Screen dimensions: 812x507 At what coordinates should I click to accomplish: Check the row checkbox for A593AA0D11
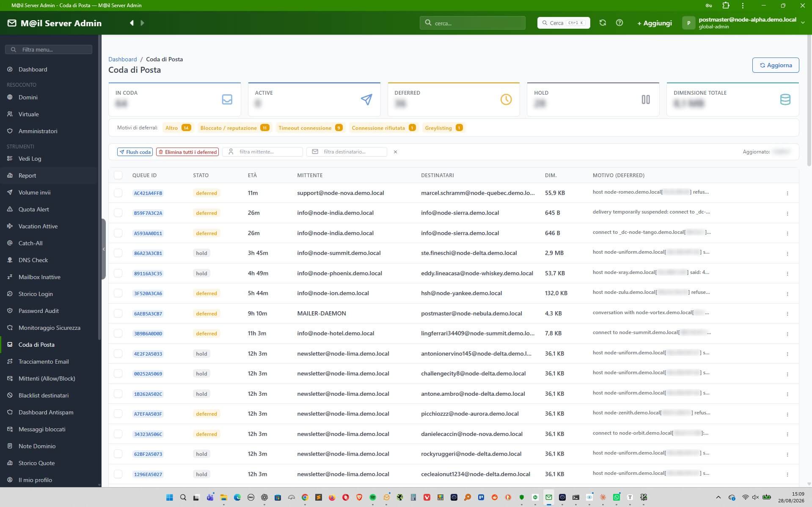pyautogui.click(x=118, y=233)
